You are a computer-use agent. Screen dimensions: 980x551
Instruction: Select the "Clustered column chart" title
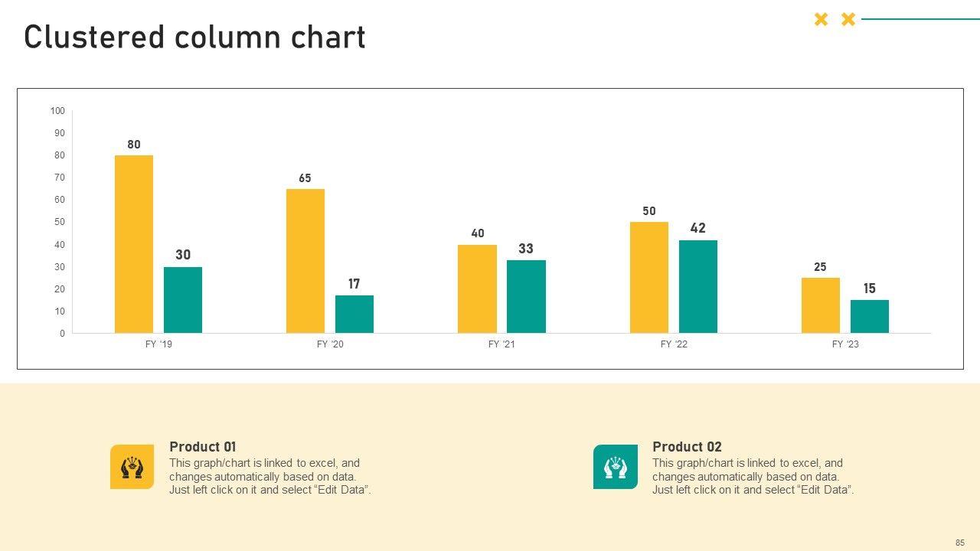(x=194, y=37)
